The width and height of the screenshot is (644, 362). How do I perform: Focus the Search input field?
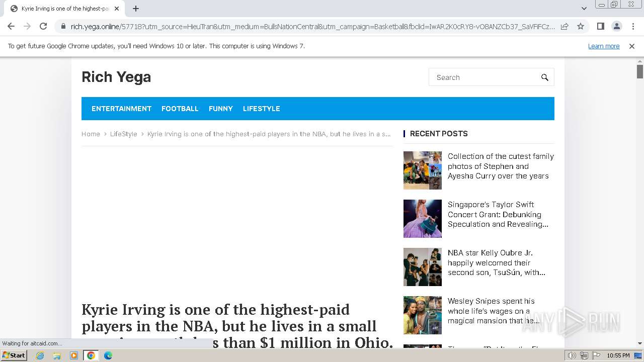(x=486, y=77)
